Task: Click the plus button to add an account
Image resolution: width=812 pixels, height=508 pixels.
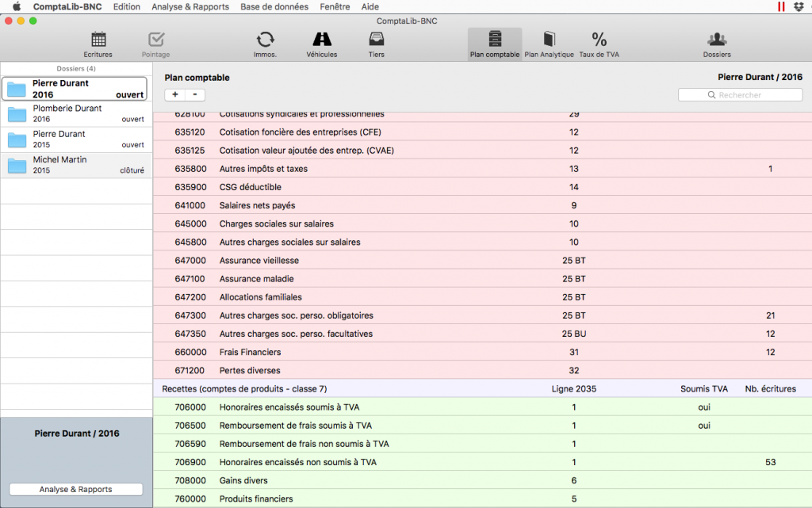Action: (x=175, y=94)
